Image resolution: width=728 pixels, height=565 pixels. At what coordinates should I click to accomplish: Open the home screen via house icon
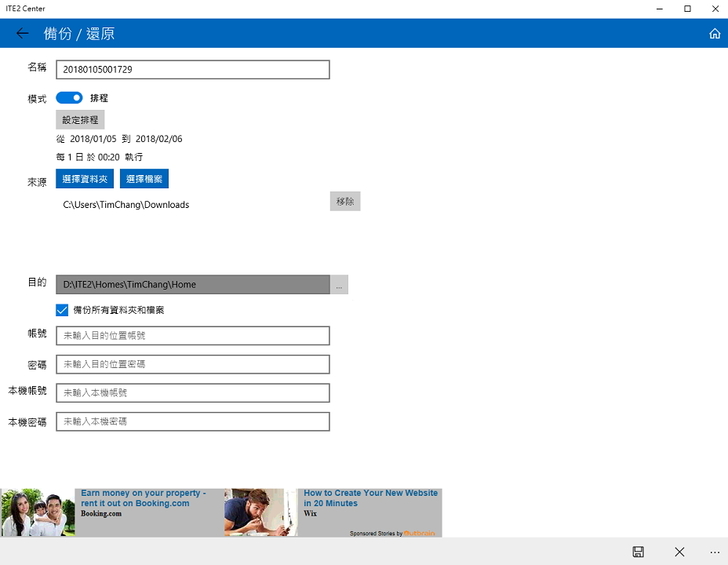[x=715, y=33]
